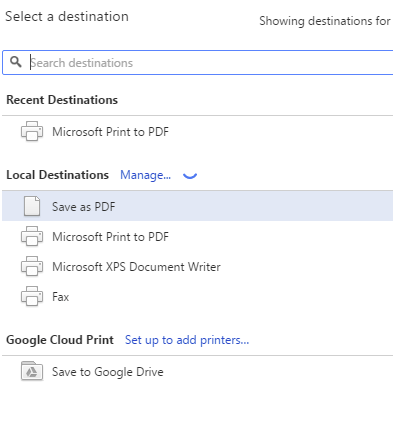This screenshot has height=435, width=393.
Task: Open the Manage... local destinations link
Action: 145,175
